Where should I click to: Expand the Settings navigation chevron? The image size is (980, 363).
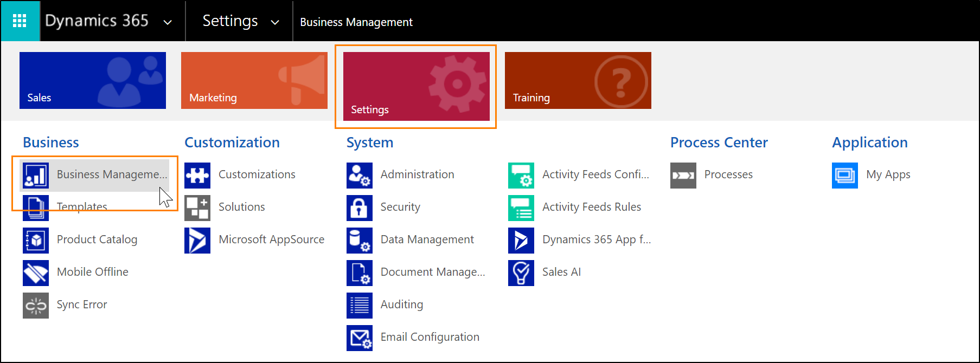click(275, 22)
